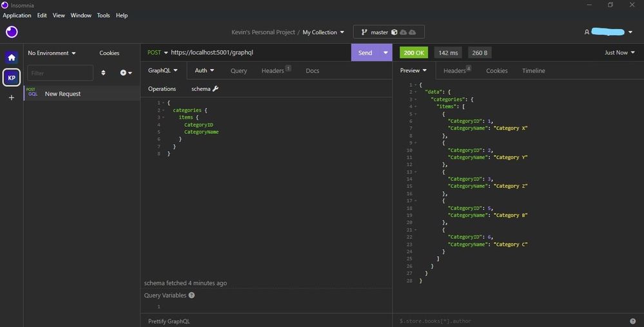This screenshot has height=327, width=644.
Task: Click the response JSONPath filter field
Action: [511, 321]
